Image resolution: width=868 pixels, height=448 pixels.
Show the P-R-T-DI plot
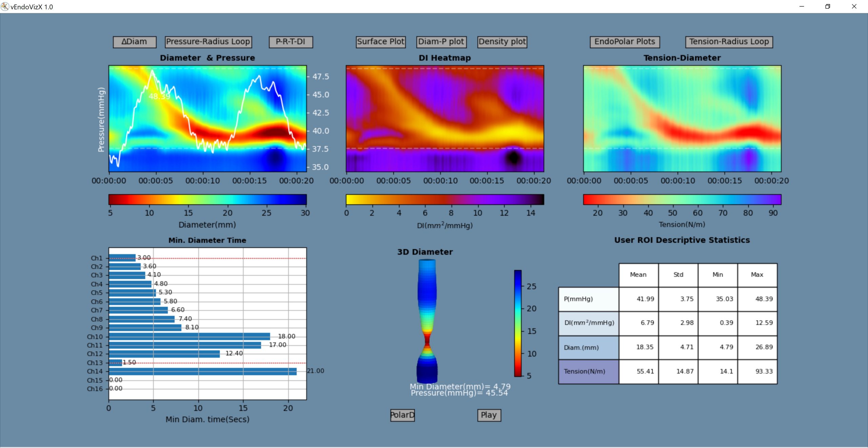pos(290,42)
